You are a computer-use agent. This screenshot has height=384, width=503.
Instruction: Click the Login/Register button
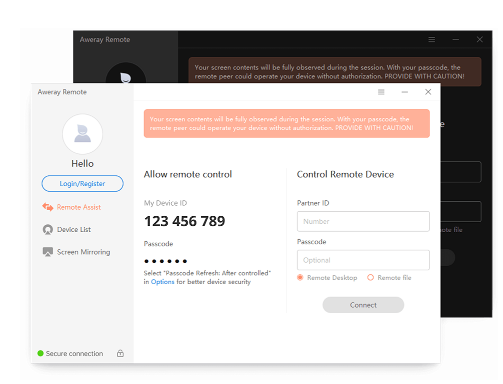pyautogui.click(x=82, y=183)
